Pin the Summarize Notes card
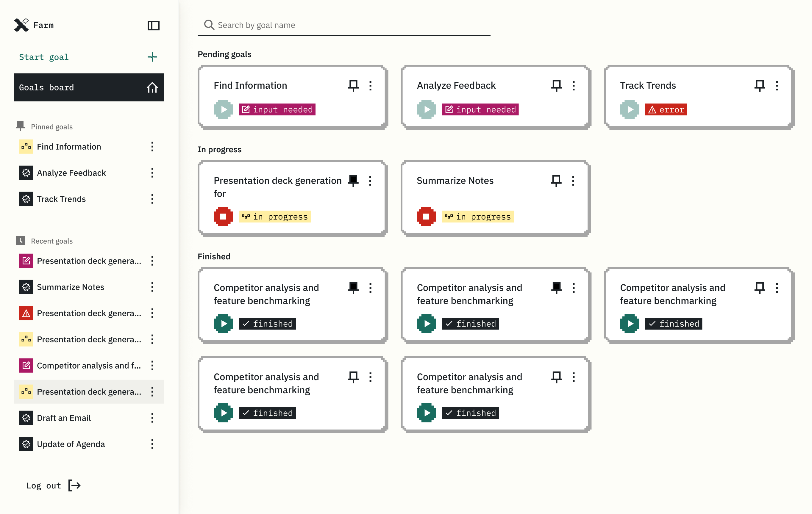812x514 pixels. [556, 181]
